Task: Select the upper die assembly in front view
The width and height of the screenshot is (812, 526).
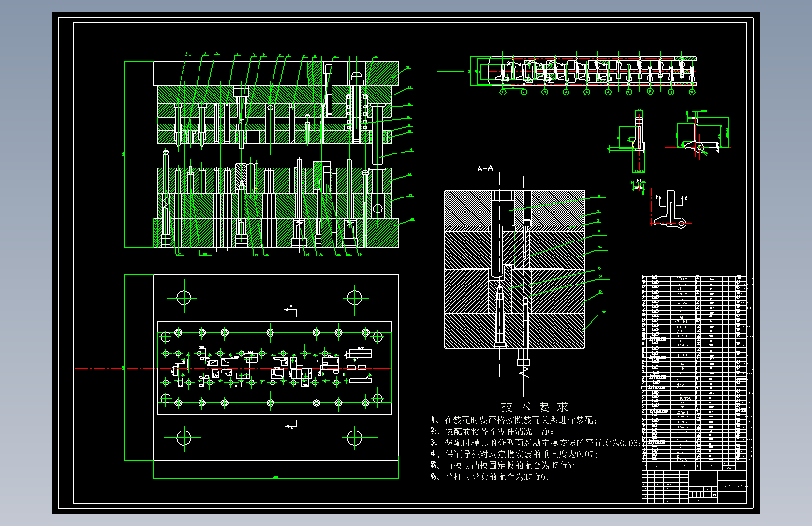Action: coord(277,103)
